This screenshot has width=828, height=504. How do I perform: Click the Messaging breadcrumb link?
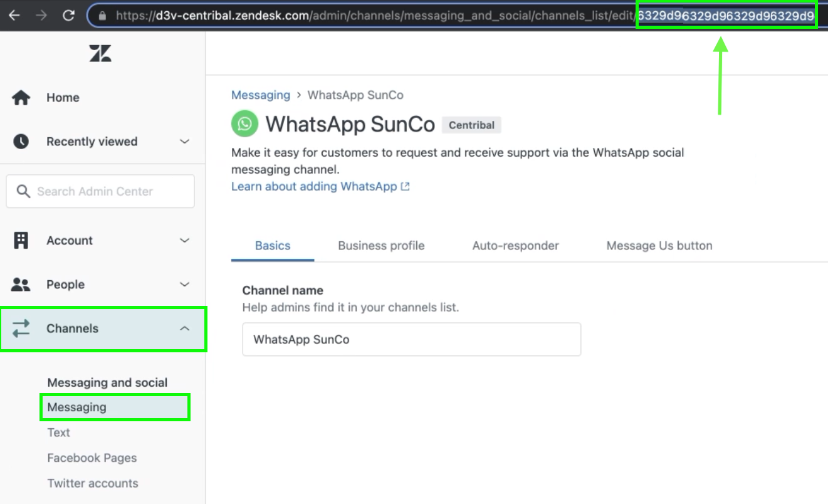(261, 95)
